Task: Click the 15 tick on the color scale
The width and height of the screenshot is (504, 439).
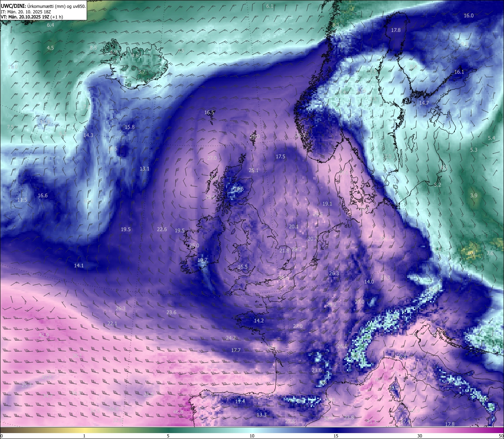Action: click(336, 436)
